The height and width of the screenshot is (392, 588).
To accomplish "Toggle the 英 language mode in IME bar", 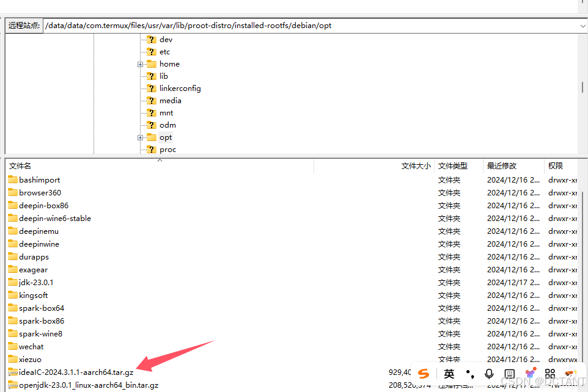I will [449, 374].
